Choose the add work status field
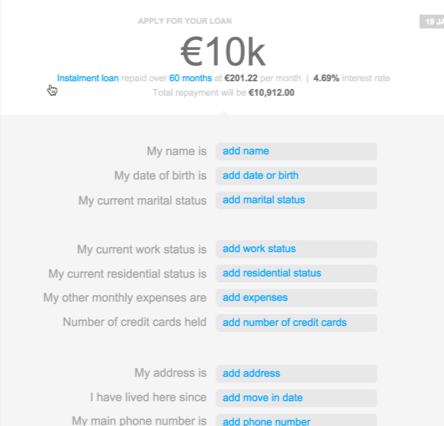 296,249
